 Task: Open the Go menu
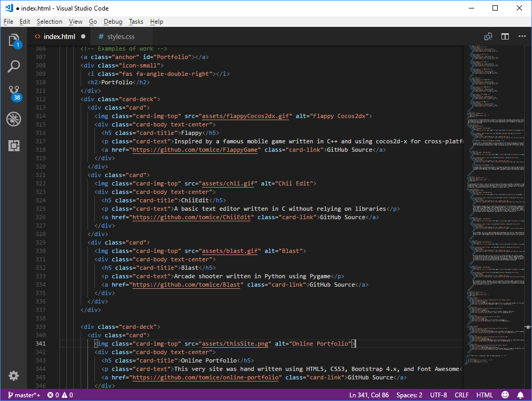click(x=93, y=22)
